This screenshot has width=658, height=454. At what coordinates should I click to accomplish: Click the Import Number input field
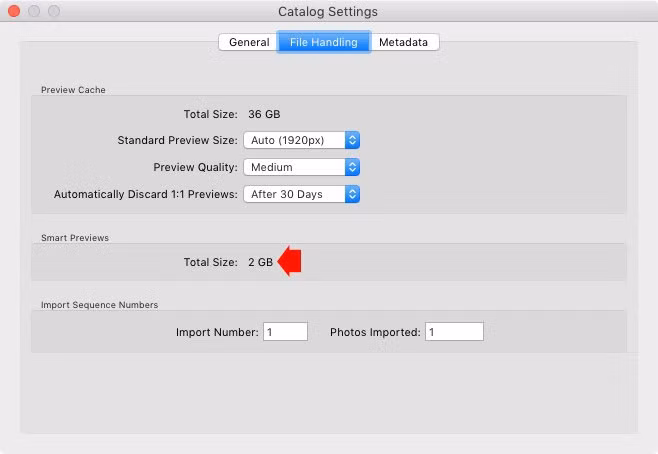pyautogui.click(x=285, y=331)
